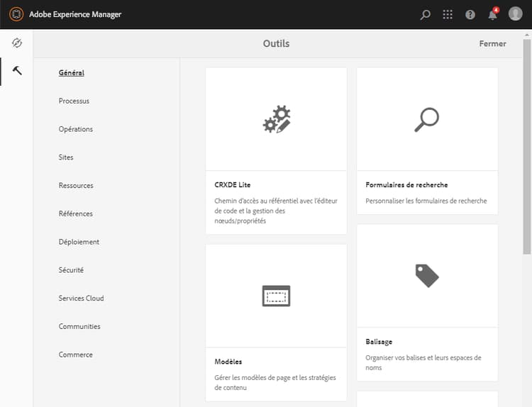Open notifications bell with red badge

point(493,14)
